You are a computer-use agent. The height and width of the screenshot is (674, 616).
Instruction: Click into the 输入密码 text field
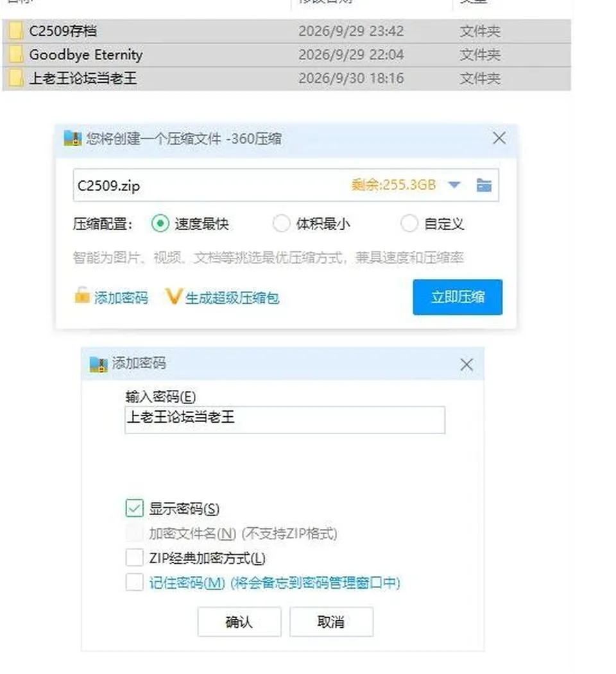click(x=285, y=419)
